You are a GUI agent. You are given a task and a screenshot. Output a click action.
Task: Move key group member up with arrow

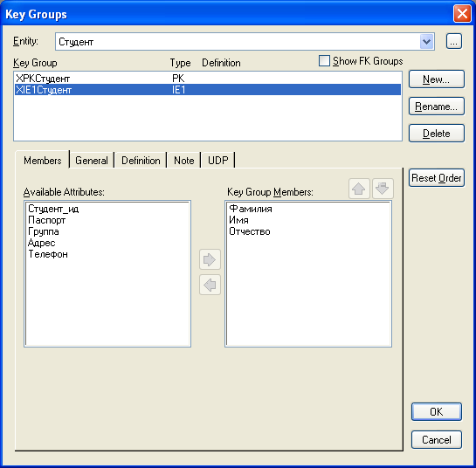(359, 189)
